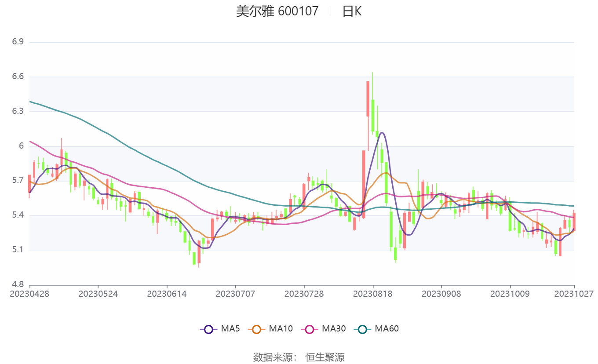Click the 日K label in title

[352, 11]
